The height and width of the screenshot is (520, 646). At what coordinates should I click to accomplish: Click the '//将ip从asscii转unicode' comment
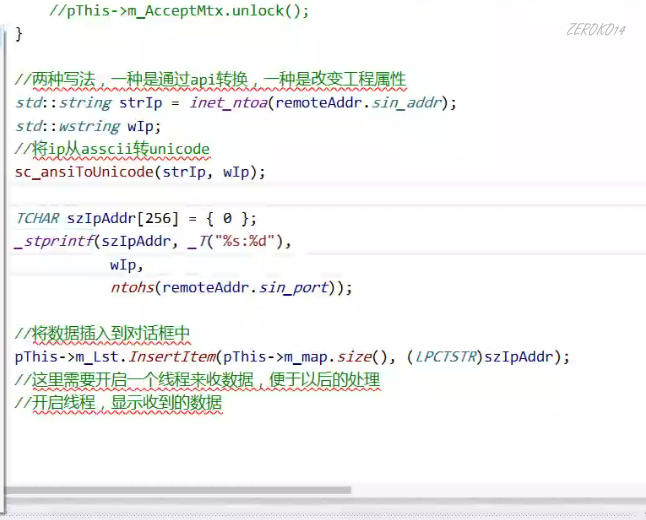point(112,149)
